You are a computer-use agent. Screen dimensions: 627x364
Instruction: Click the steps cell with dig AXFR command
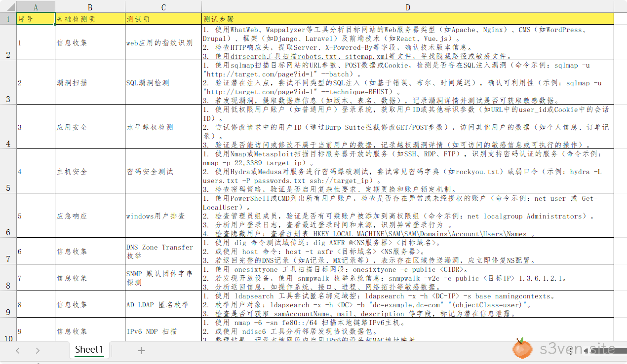(x=408, y=251)
